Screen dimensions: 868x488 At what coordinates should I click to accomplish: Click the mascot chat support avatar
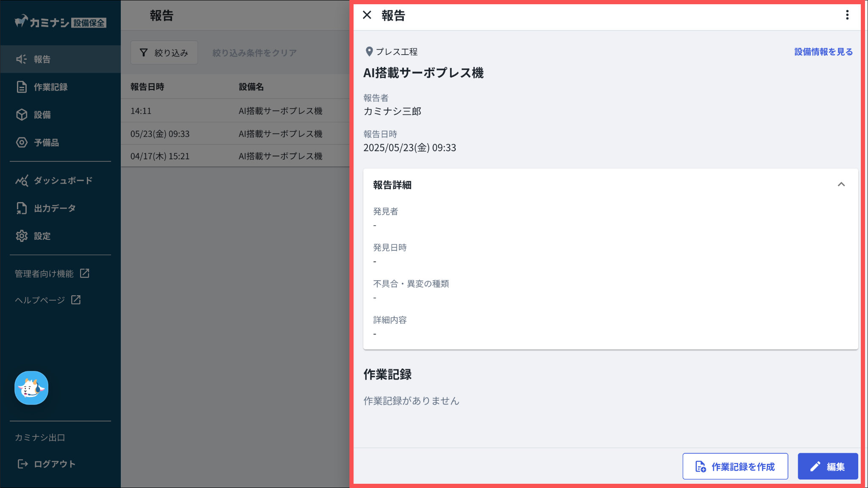31,388
